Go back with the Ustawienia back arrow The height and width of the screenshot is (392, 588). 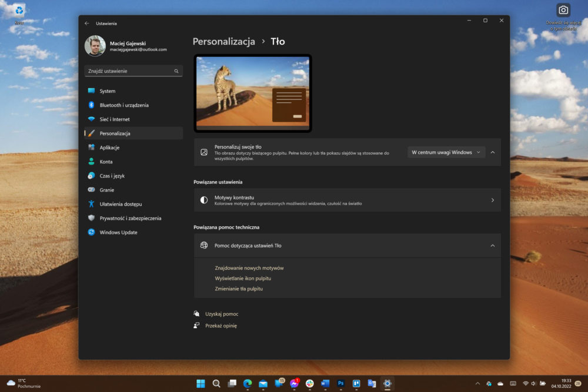[x=87, y=24]
